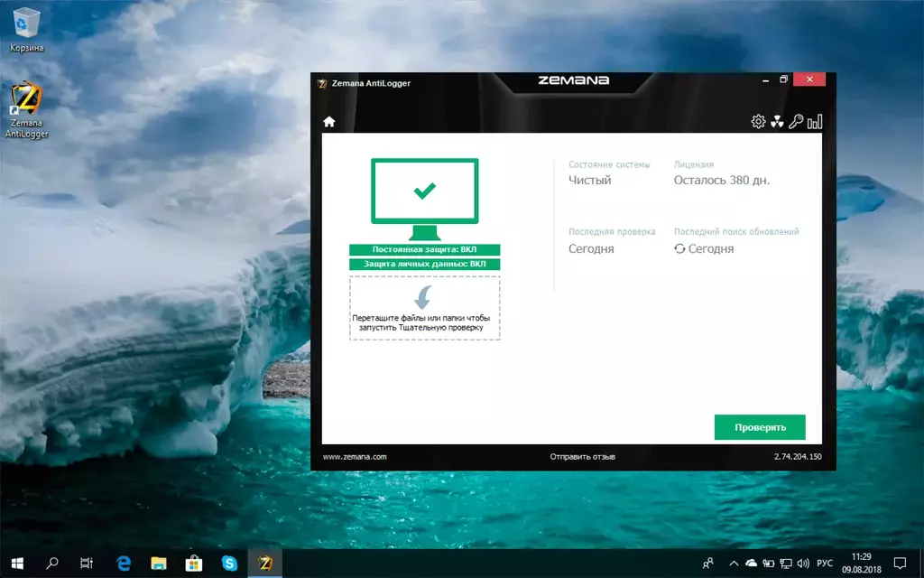The height and width of the screenshot is (578, 924).
Task: Open Windows search magnifier in taskbar
Action: [x=51, y=564]
